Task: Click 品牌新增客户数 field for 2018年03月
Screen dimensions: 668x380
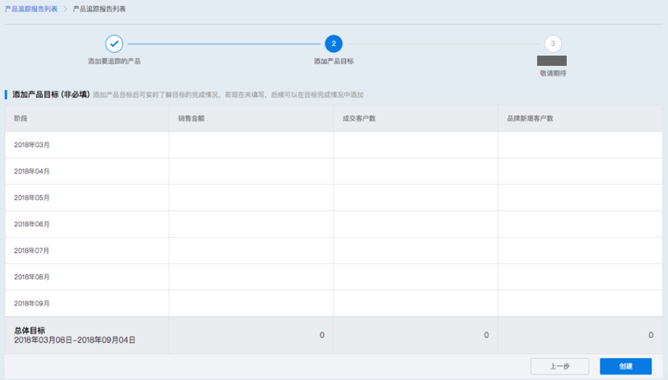Action: pyautogui.click(x=580, y=145)
